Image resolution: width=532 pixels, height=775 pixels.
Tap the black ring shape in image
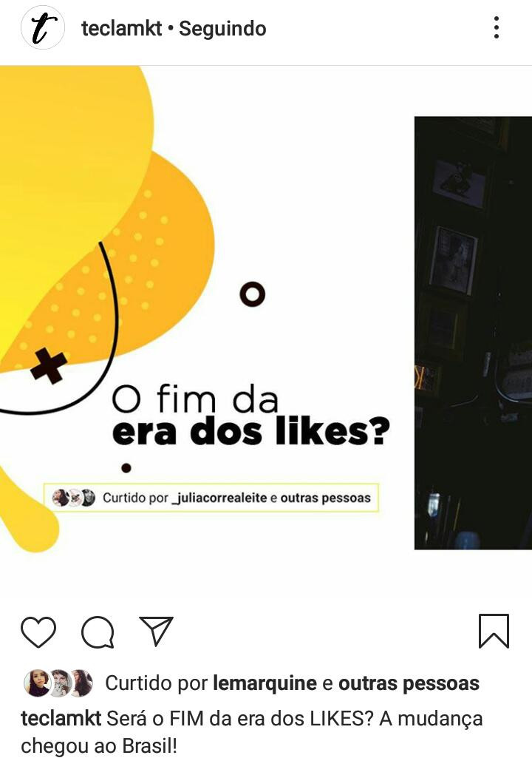(x=253, y=294)
